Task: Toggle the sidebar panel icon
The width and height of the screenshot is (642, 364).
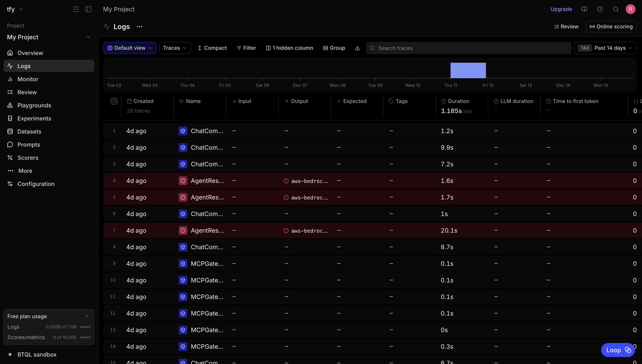Action: (x=88, y=9)
